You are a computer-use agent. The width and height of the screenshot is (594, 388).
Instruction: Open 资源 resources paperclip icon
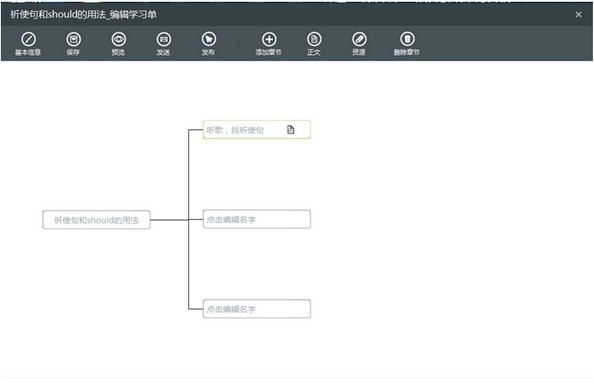(x=359, y=39)
